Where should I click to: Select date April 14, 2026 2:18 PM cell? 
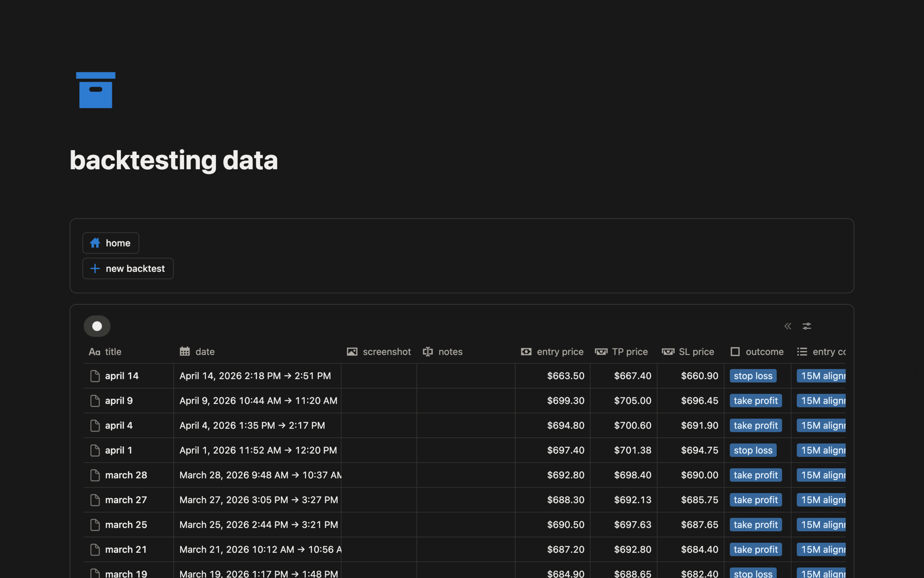click(257, 376)
